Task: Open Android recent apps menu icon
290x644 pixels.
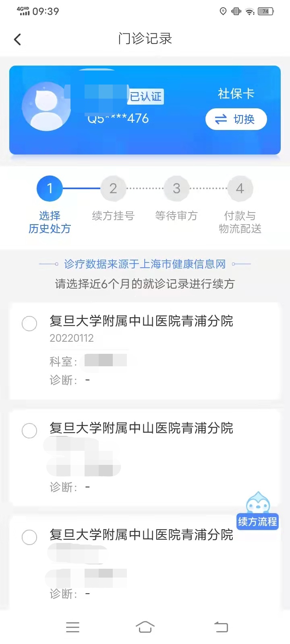Action: pyautogui.click(x=72, y=627)
